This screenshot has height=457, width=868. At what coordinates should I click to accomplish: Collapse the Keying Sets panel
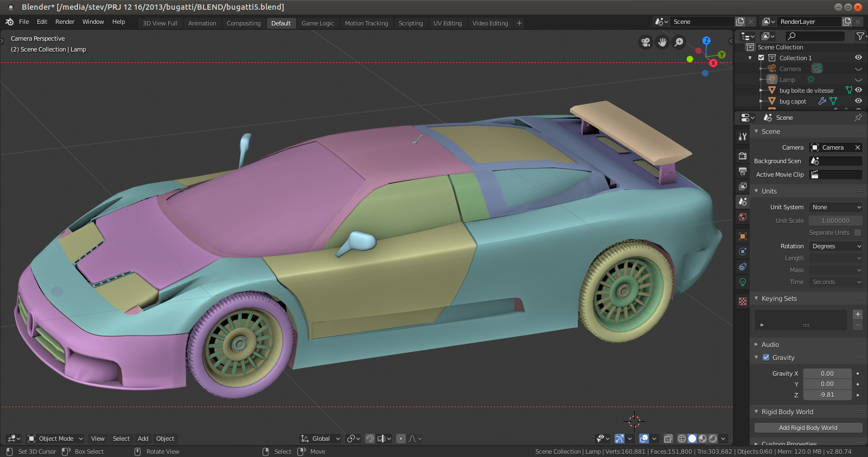point(756,298)
